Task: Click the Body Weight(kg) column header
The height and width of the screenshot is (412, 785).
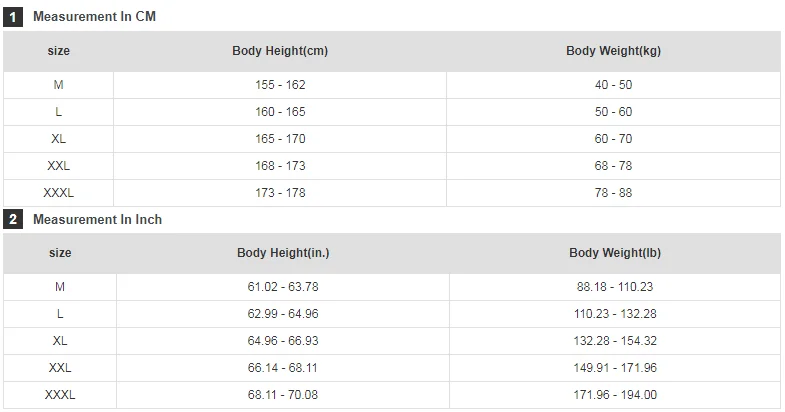Action: coord(613,51)
